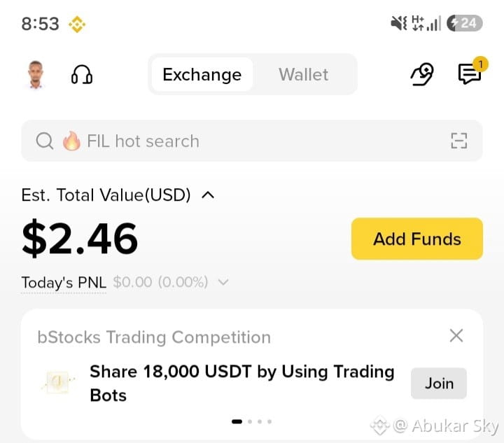The height and width of the screenshot is (443, 504).
Task: Tap the FIL hot search field
Action: pyautogui.click(x=252, y=141)
